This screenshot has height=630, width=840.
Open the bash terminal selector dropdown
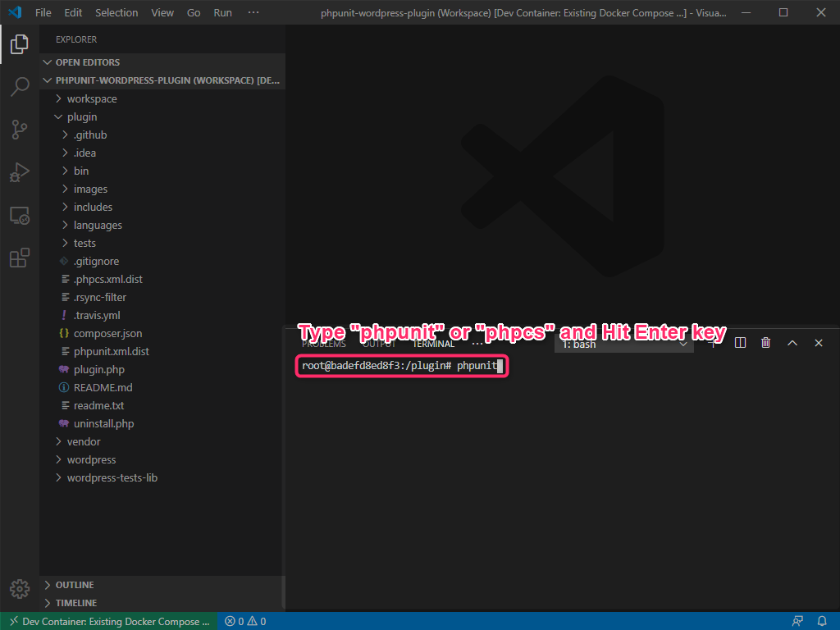pos(623,345)
